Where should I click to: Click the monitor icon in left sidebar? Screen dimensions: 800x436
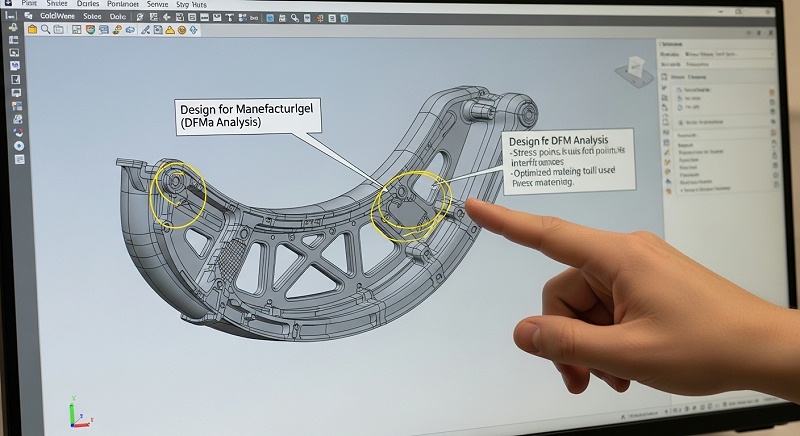click(16, 93)
